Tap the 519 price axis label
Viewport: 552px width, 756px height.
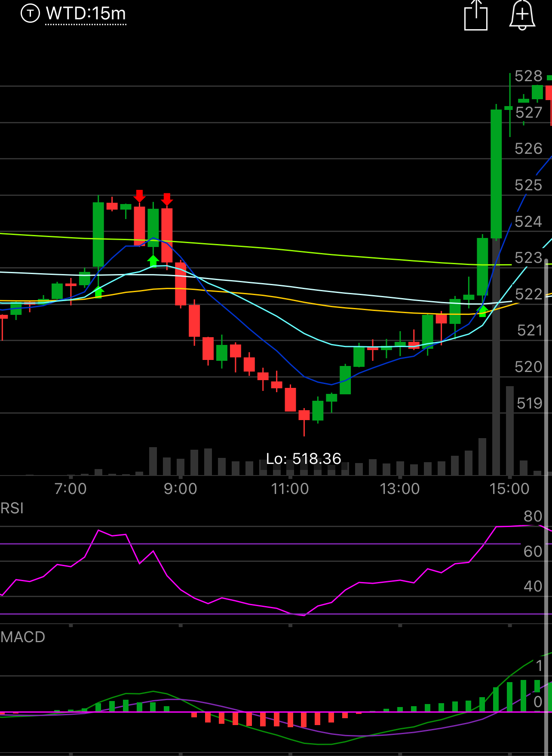coord(530,403)
